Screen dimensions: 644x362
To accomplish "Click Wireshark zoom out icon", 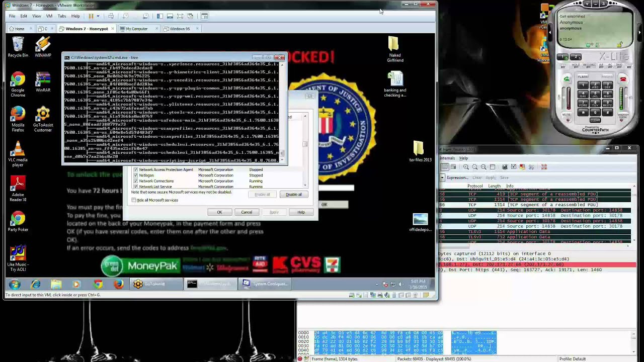I will point(475,167).
